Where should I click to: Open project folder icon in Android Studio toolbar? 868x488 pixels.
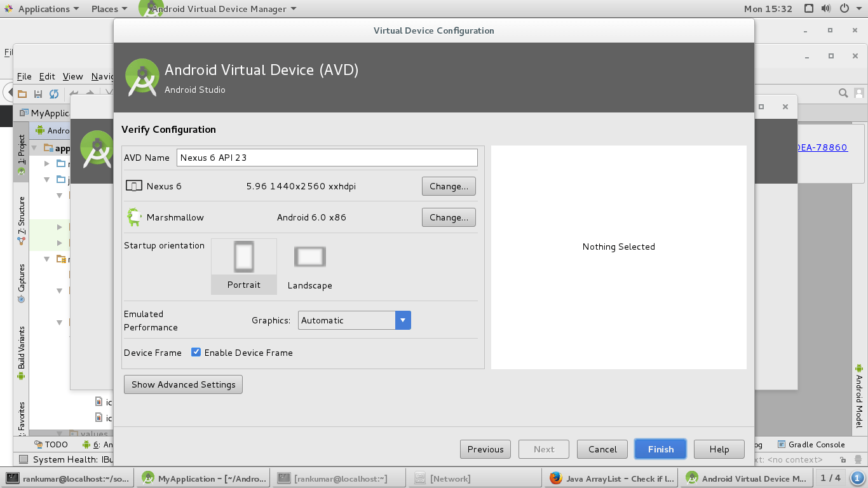click(x=22, y=94)
